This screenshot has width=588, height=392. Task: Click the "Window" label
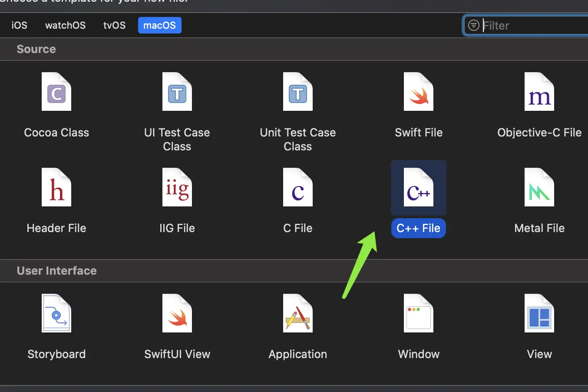pos(419,354)
